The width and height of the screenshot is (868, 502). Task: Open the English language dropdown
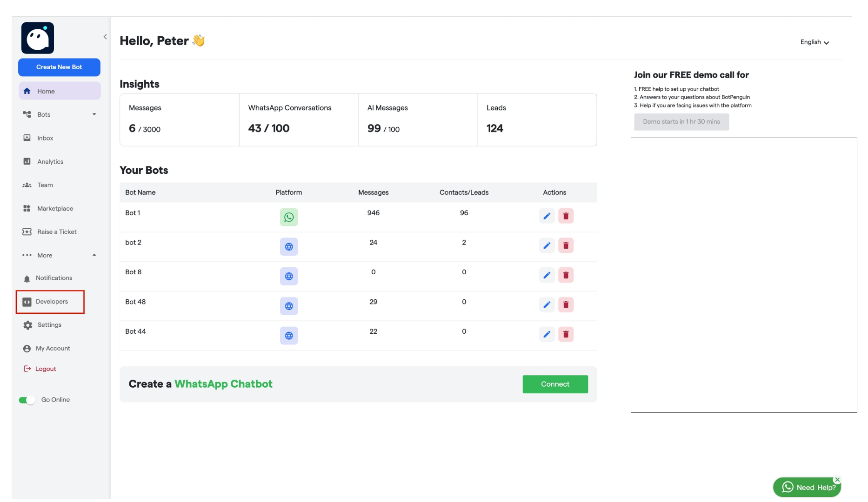coord(815,42)
